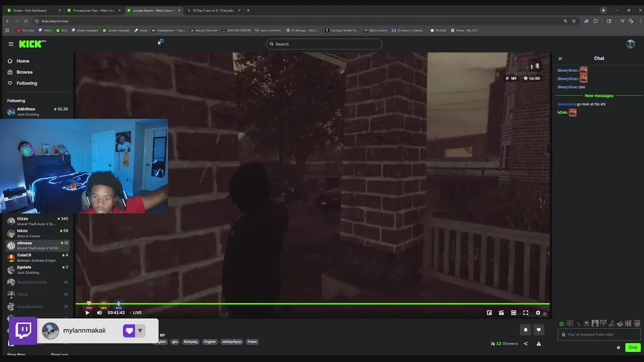Open ColaC9 Batman Arkham Knight channel
This screenshot has width=644, height=362.
(x=37, y=257)
